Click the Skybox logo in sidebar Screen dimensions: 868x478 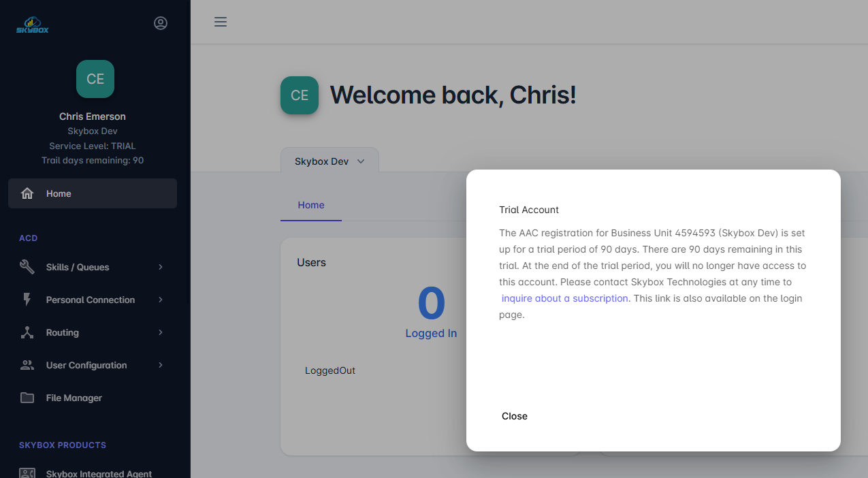[x=33, y=25]
